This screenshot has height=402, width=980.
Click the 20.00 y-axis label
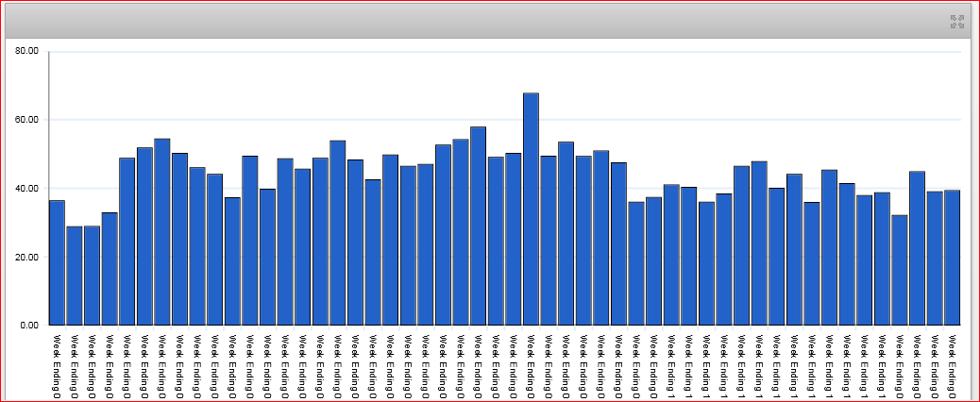click(26, 258)
